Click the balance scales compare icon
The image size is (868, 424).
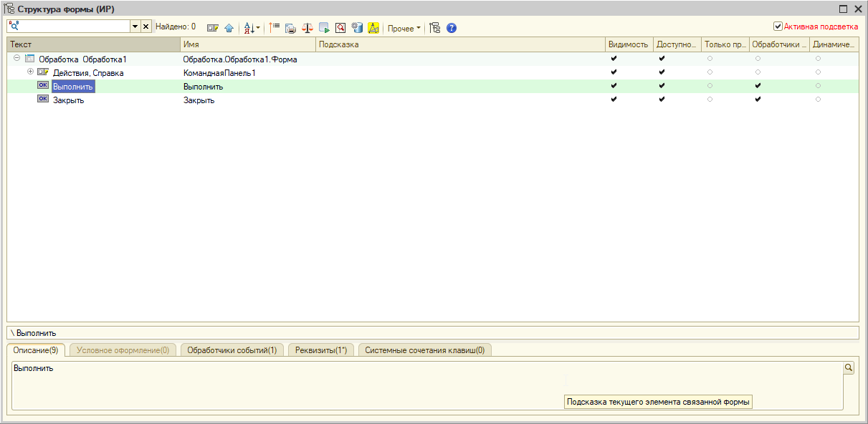(x=307, y=28)
